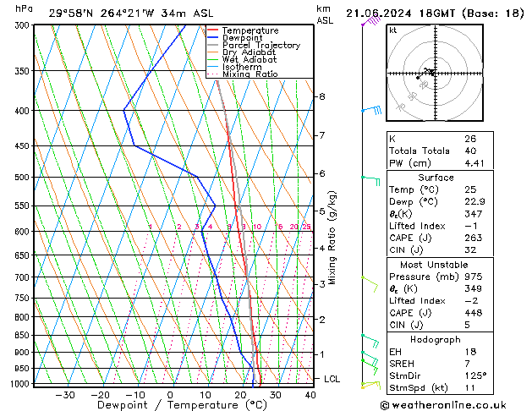This screenshot has width=532, height=411.
Task: Click the 'LCL' marker label
Action: point(332,379)
